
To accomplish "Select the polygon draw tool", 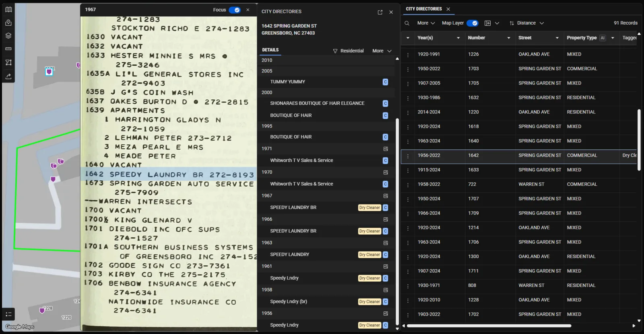I will (x=8, y=62).
